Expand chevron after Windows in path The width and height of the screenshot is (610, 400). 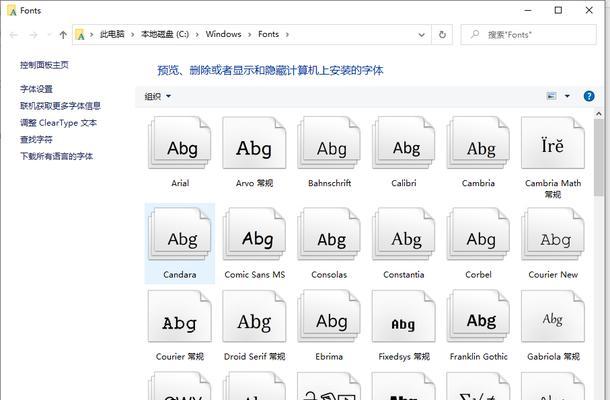pos(249,34)
